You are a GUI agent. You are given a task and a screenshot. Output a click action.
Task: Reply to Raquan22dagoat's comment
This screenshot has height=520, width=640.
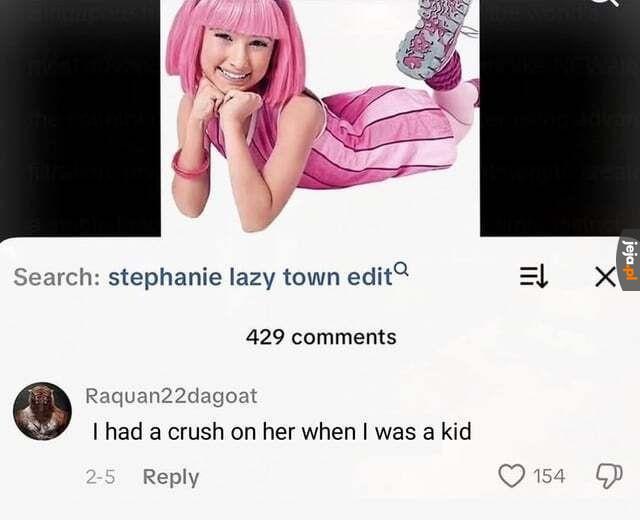pyautogui.click(x=171, y=477)
